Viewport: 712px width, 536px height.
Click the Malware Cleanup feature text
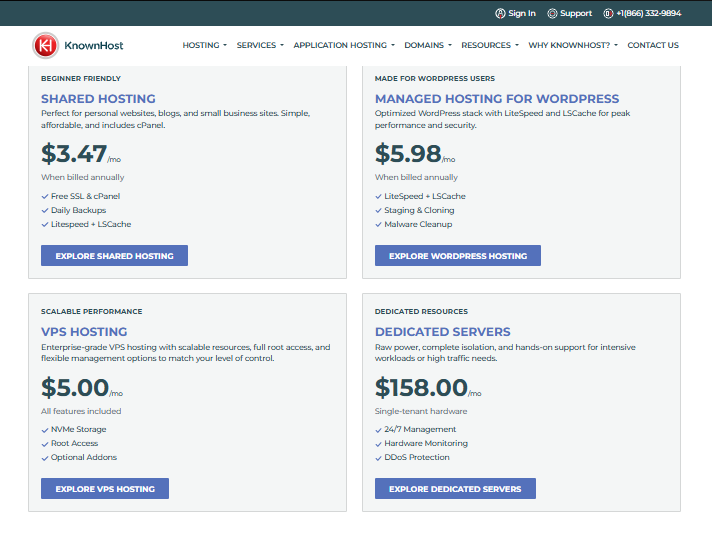[418, 224]
